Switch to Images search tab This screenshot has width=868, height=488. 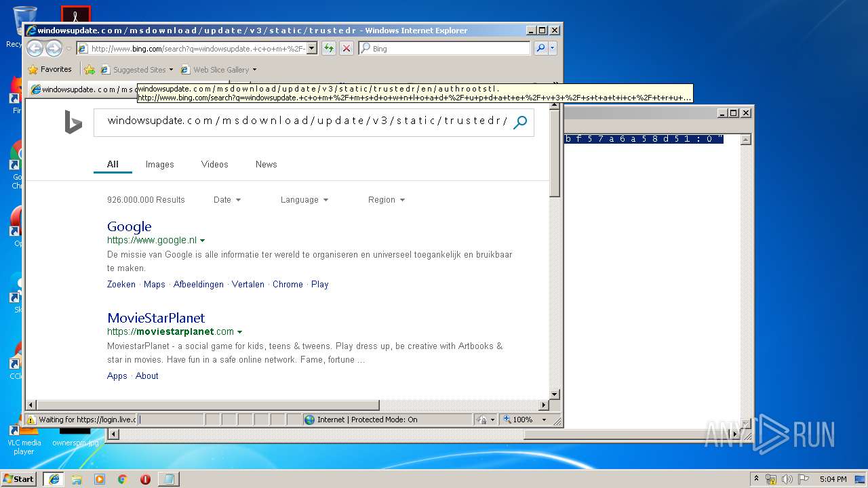(159, 164)
